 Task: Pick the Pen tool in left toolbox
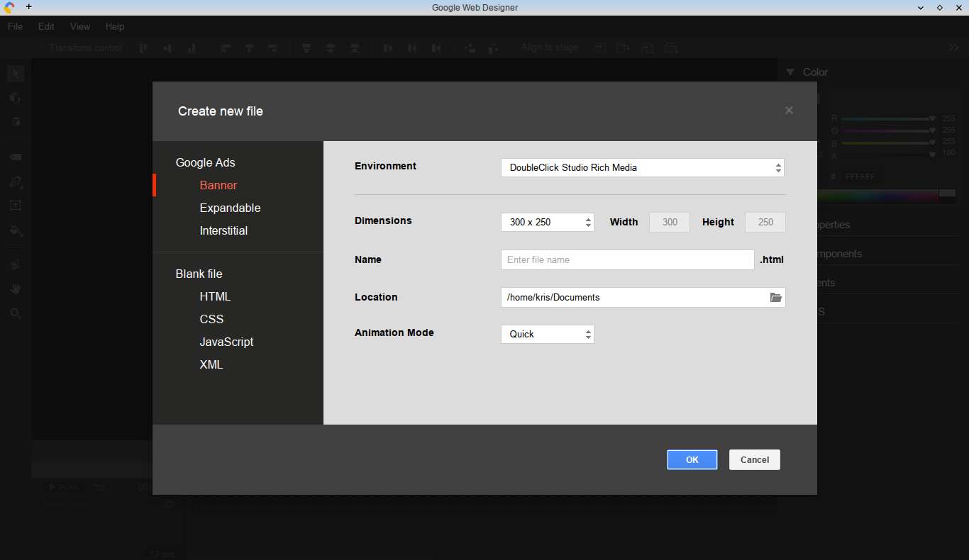[16, 182]
